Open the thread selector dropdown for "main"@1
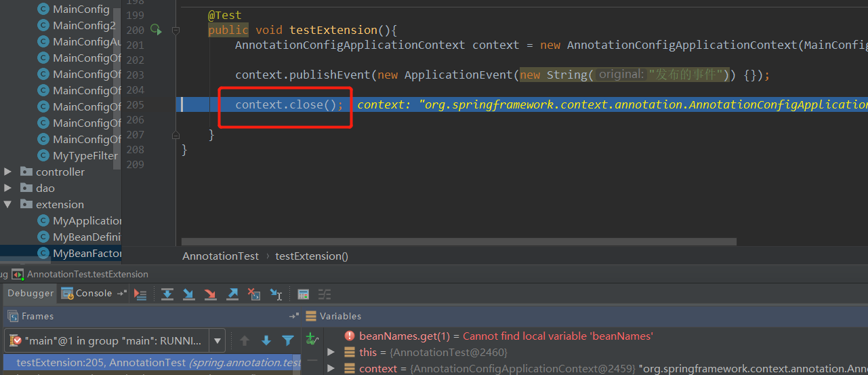 [x=114, y=340]
